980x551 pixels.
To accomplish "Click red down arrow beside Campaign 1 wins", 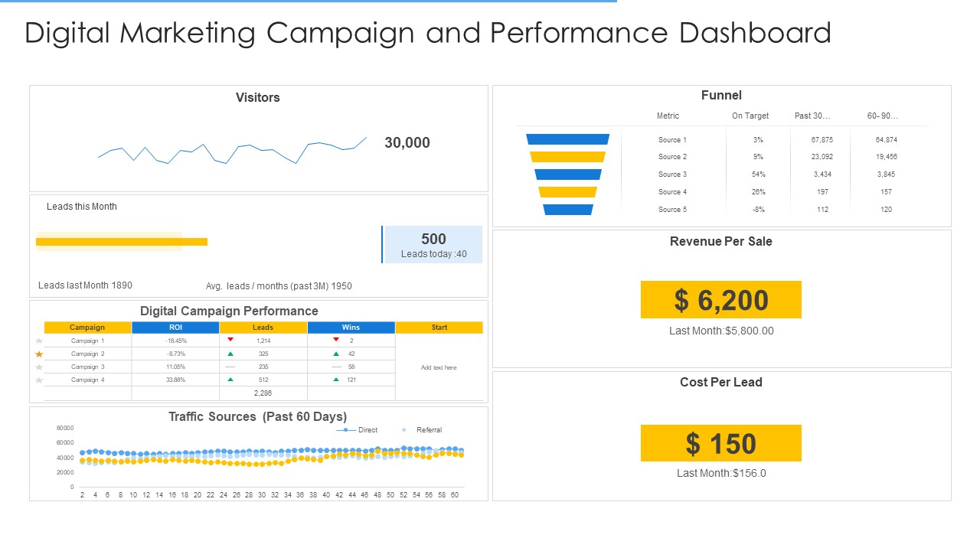I will pos(336,340).
